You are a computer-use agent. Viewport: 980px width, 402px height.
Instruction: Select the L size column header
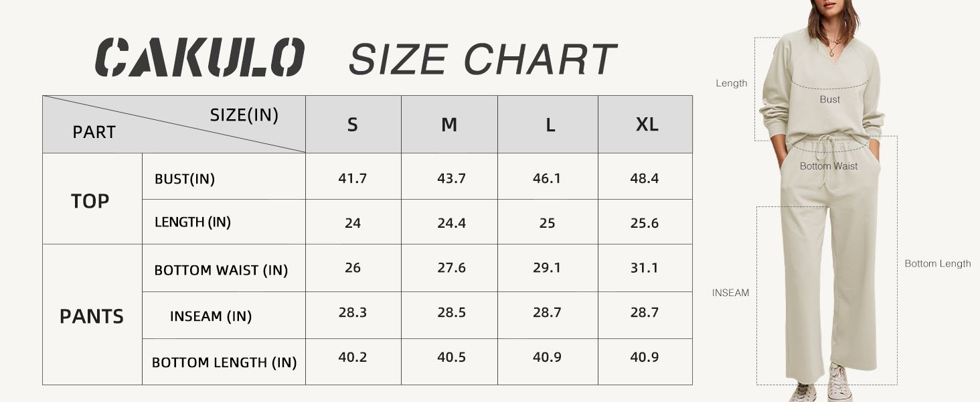pyautogui.click(x=550, y=125)
